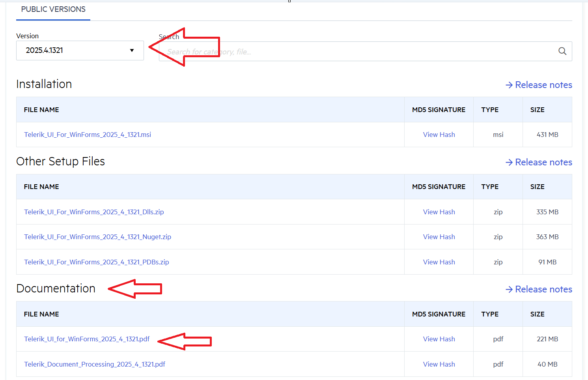Image resolution: width=588 pixels, height=380 pixels.
Task: Click the 335 MB size cell
Action: [x=547, y=212]
